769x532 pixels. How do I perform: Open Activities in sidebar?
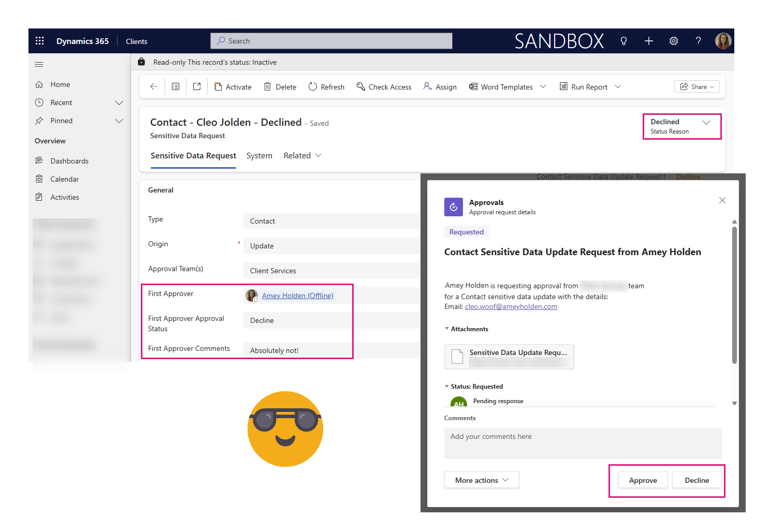[65, 197]
